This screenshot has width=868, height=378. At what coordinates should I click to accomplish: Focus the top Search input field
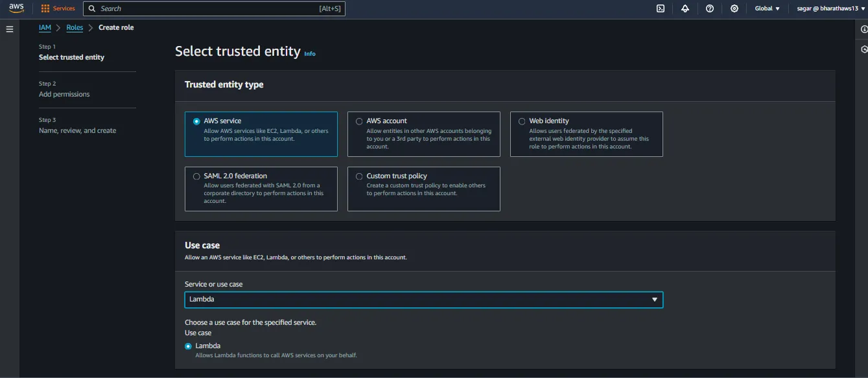tap(214, 8)
